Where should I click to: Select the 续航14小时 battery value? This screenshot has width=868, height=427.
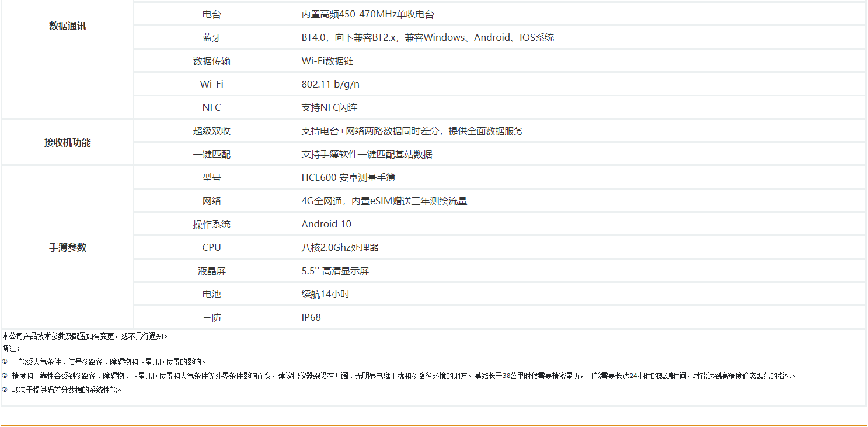pyautogui.click(x=325, y=295)
